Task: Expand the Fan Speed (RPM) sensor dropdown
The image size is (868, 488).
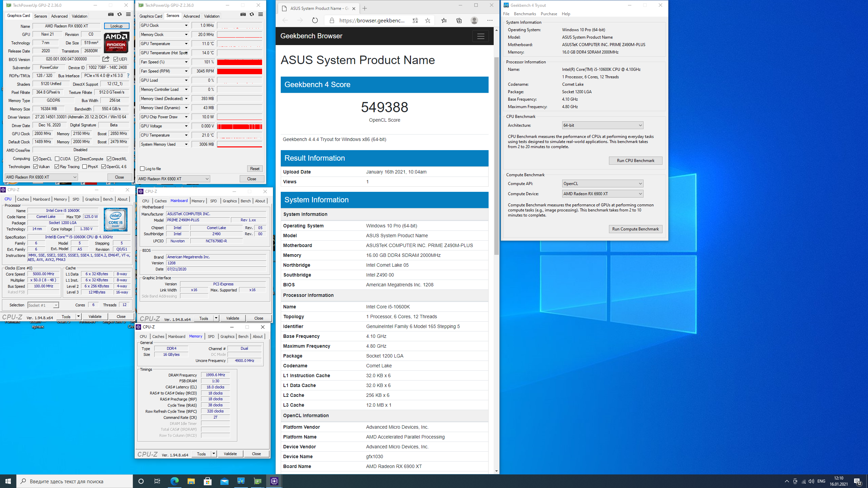Action: [186, 71]
